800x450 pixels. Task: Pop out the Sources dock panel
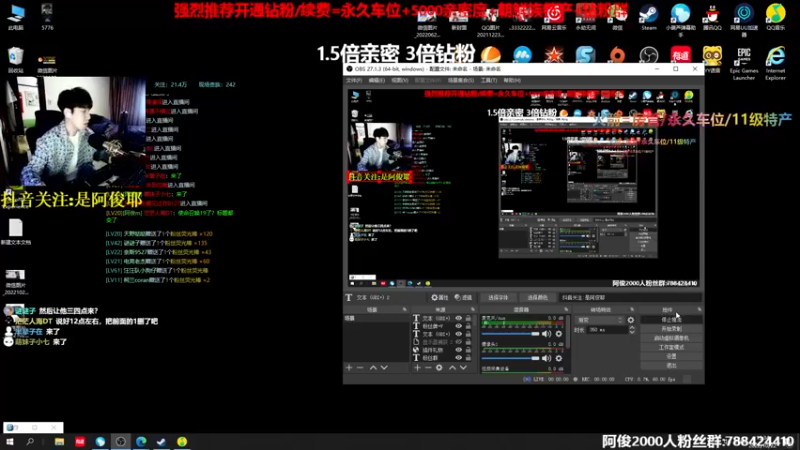pos(472,310)
